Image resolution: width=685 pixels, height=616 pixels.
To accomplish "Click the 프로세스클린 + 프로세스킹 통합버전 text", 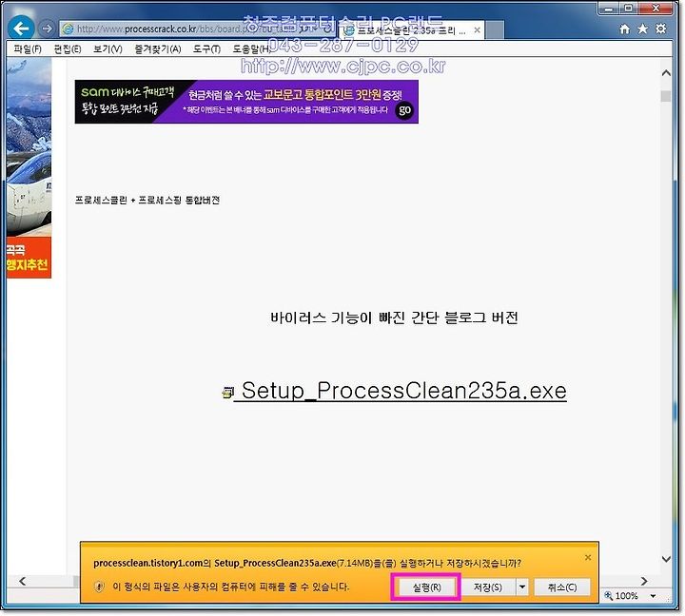I will (x=147, y=201).
